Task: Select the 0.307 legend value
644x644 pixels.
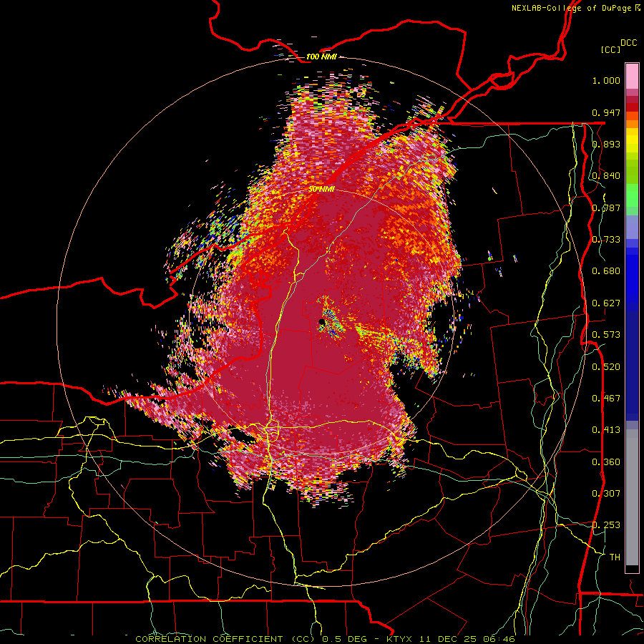Action: [606, 494]
